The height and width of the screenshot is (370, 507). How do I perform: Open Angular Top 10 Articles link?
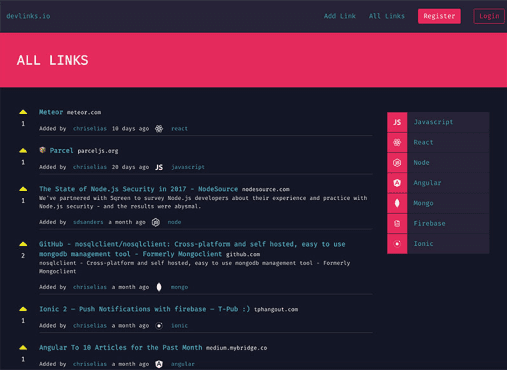point(121,348)
